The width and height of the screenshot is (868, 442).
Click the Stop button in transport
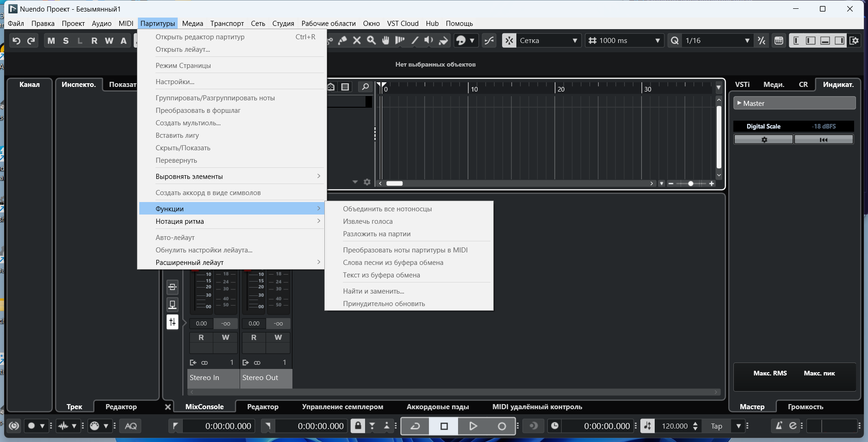pos(444,426)
